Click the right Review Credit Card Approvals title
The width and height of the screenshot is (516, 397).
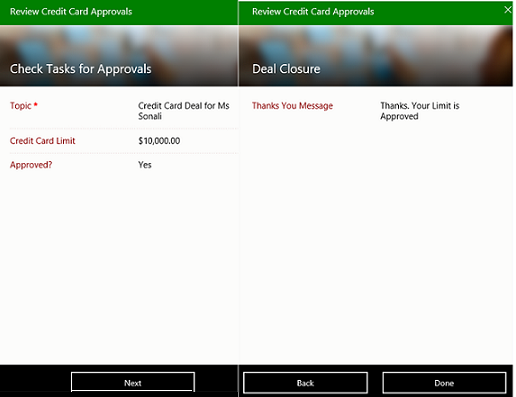[x=313, y=11]
